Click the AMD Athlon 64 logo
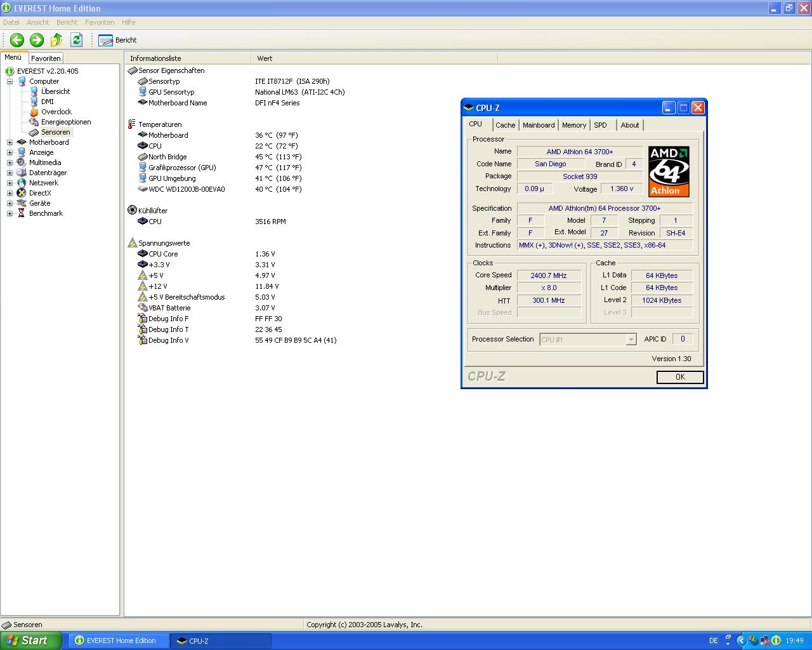The height and width of the screenshot is (650, 812). [669, 171]
